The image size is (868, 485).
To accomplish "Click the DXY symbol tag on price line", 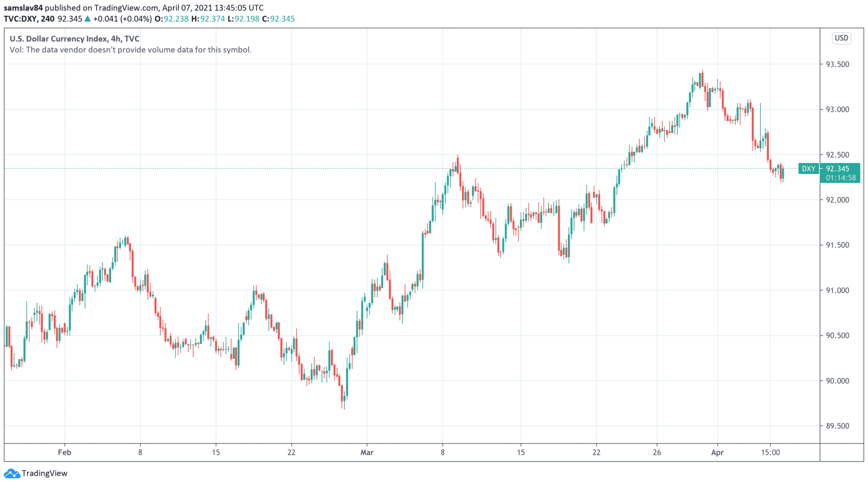I will pos(808,169).
